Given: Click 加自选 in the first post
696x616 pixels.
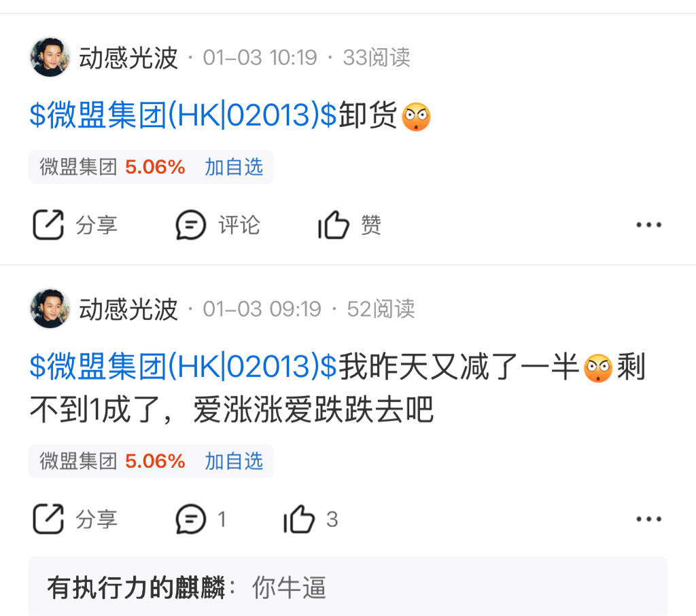Looking at the screenshot, I should [234, 167].
